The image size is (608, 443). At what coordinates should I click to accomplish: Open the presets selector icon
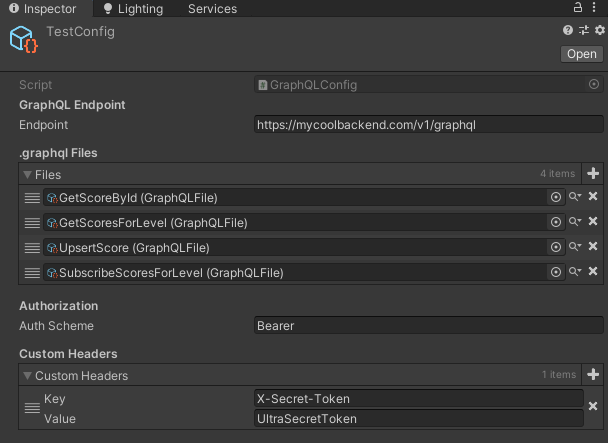(x=584, y=31)
